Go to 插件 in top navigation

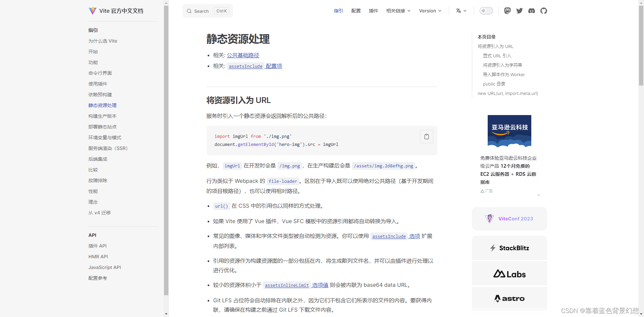pos(373,11)
